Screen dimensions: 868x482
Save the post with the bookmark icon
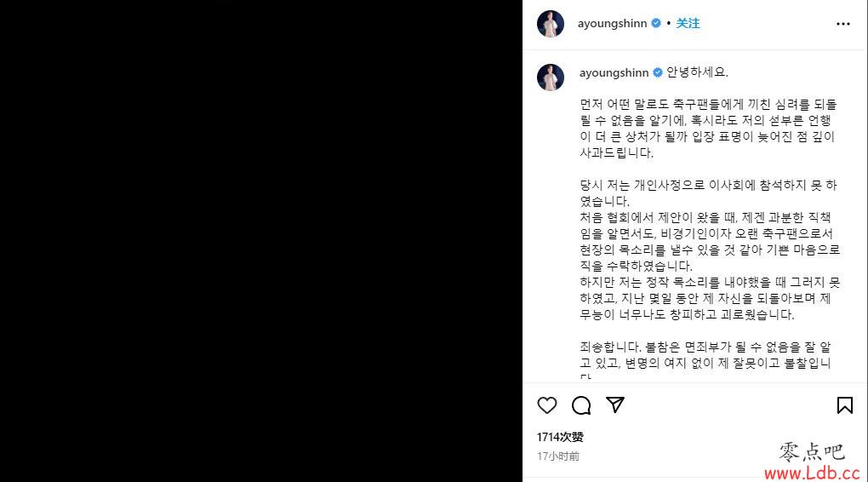point(845,405)
